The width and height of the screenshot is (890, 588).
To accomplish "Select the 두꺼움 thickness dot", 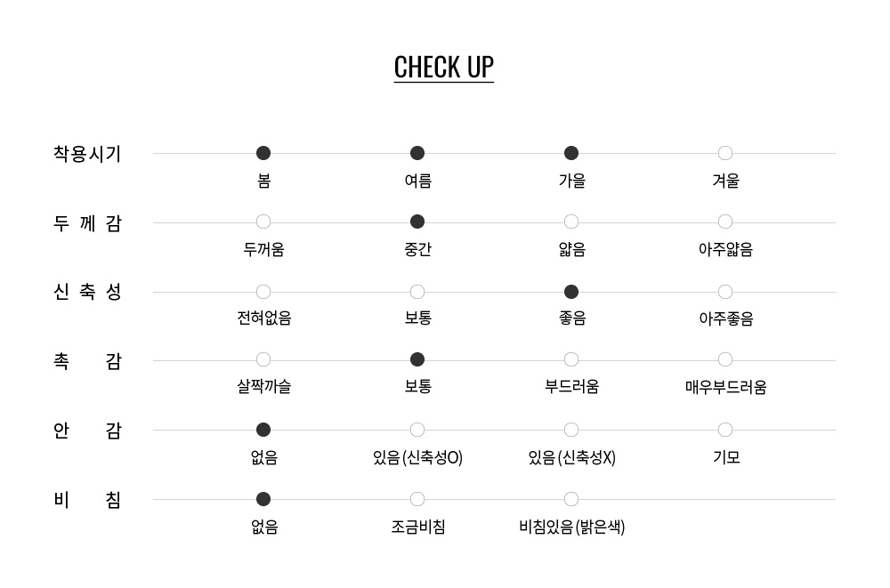I will click(x=263, y=222).
